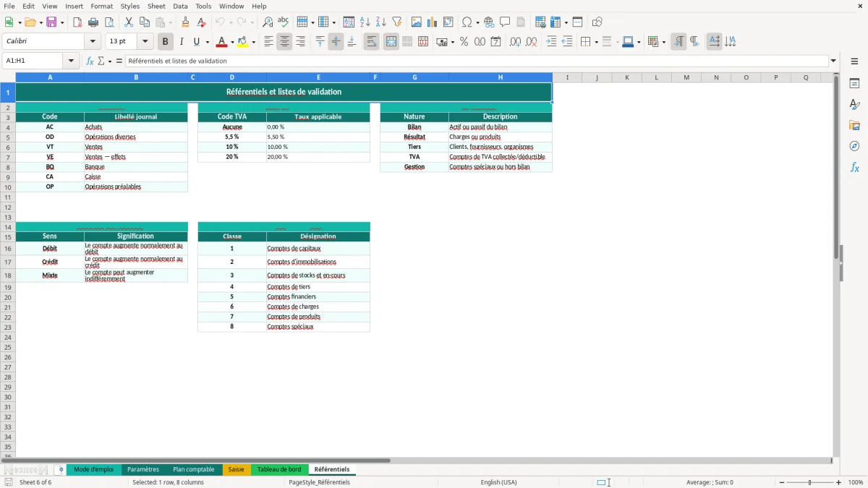
Task: Export directly as PDF
Action: pyautogui.click(x=77, y=22)
